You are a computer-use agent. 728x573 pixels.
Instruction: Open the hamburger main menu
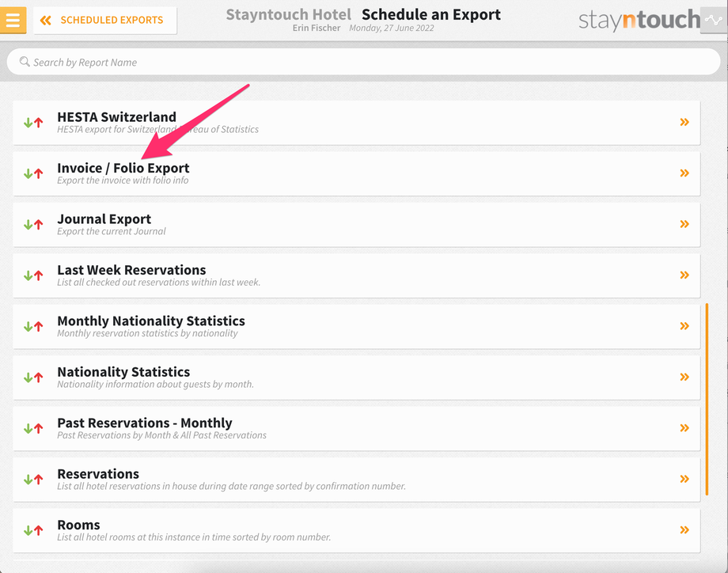[x=13, y=20]
